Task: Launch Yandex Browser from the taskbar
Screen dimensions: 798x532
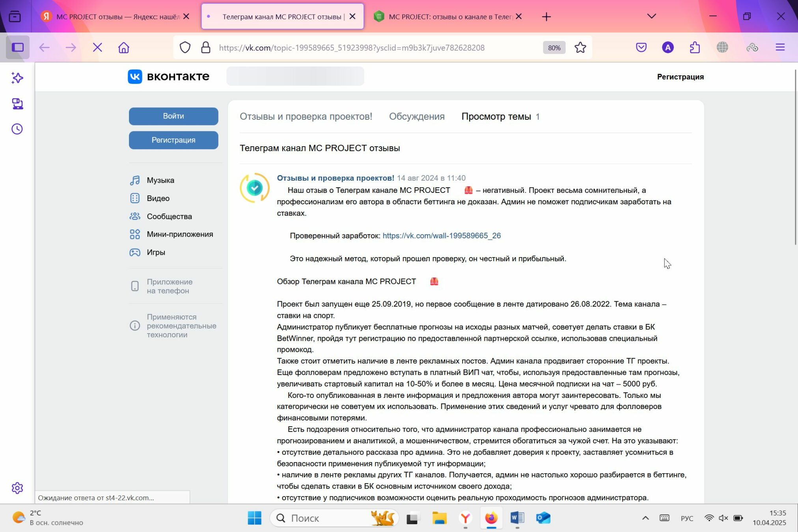Action: click(466, 518)
